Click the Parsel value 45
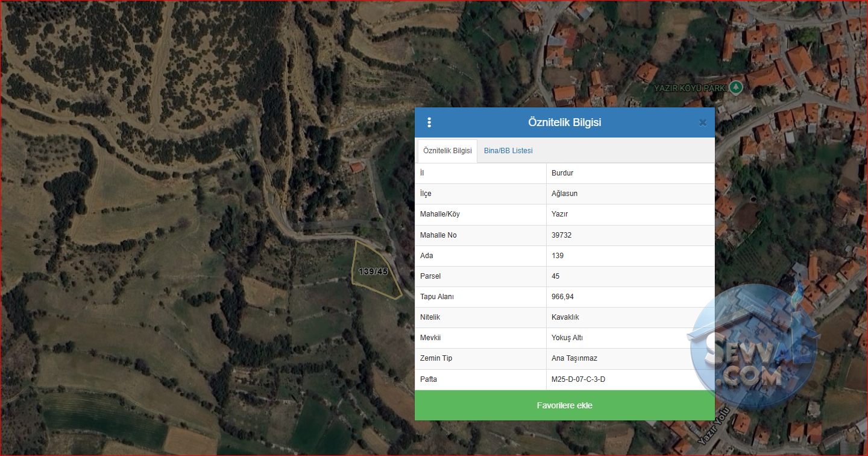This screenshot has height=456, width=868. point(556,276)
